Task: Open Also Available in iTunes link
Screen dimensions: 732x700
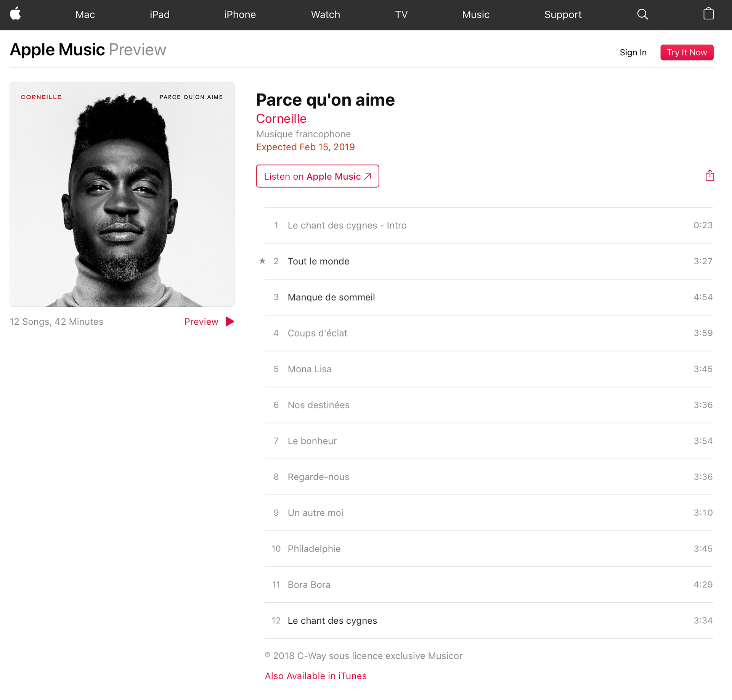Action: tap(316, 676)
